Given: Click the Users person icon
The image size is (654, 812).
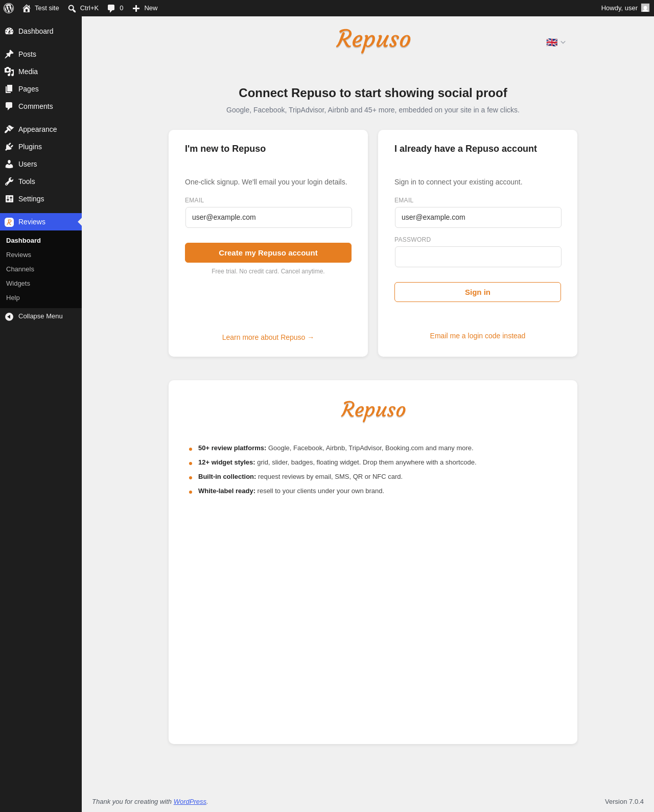Looking at the screenshot, I should 9,164.
